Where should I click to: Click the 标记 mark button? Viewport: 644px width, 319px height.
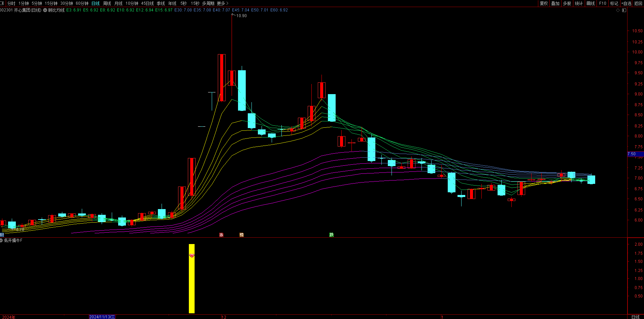tap(614, 3)
